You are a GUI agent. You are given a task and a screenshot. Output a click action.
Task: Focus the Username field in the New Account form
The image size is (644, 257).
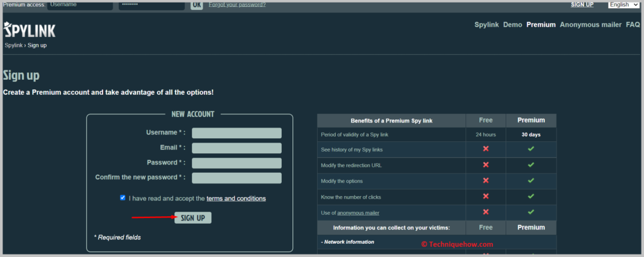pyautogui.click(x=236, y=133)
